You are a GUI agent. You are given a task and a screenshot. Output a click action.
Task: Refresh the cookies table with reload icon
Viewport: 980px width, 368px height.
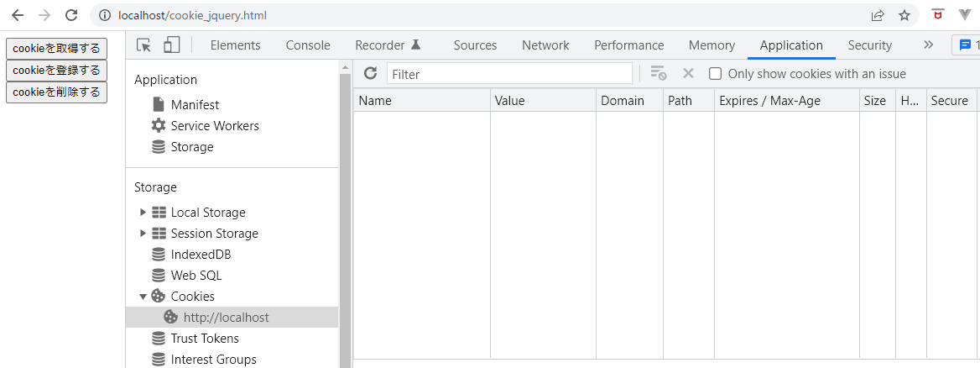click(x=371, y=74)
